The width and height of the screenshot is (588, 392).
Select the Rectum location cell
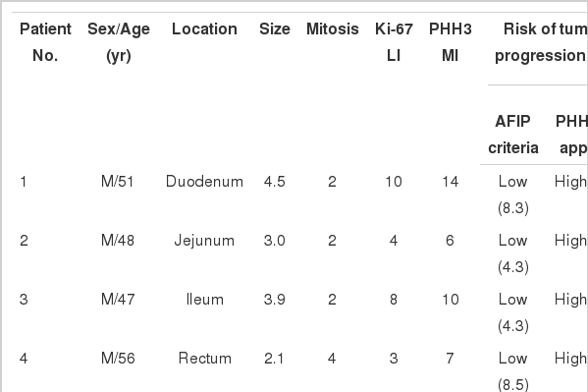coord(205,359)
